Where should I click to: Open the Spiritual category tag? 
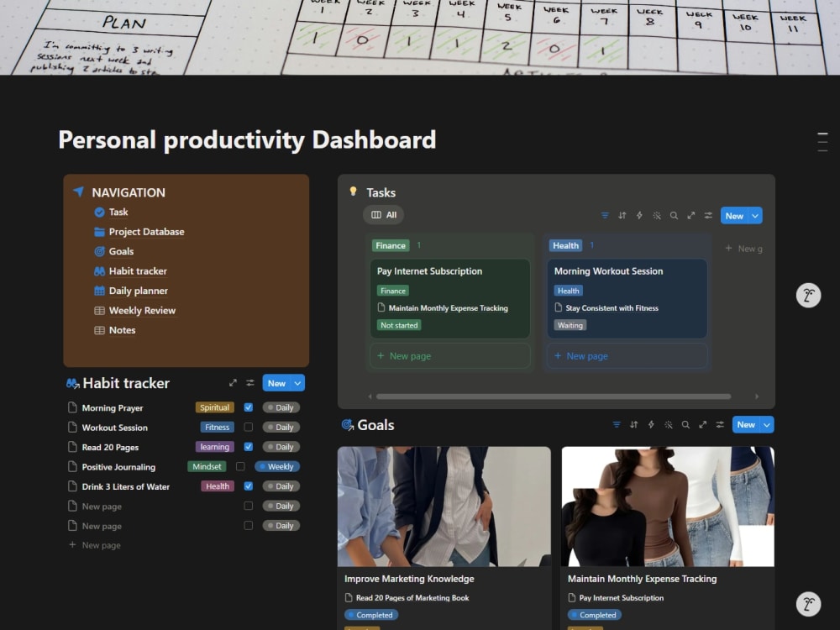[x=215, y=407]
